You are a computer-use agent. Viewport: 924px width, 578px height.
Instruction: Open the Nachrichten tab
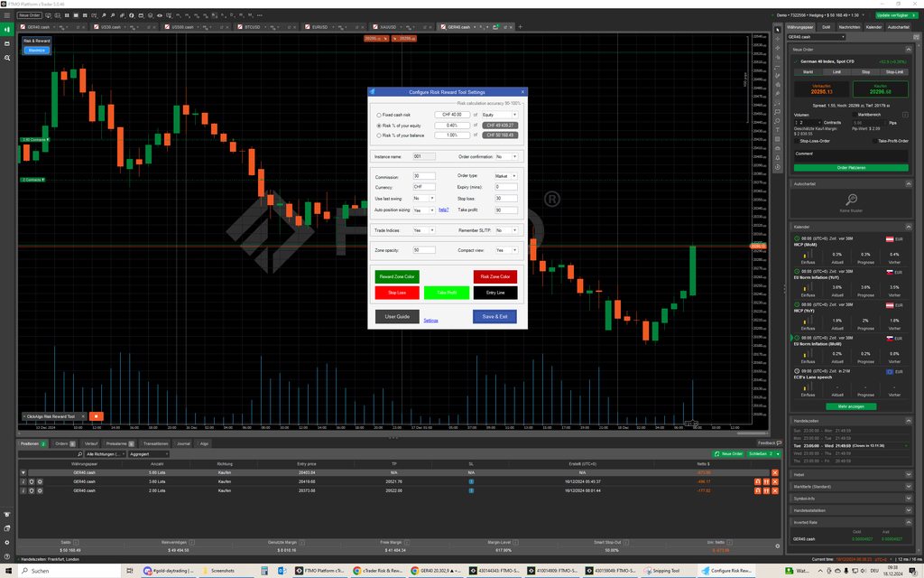[849, 27]
